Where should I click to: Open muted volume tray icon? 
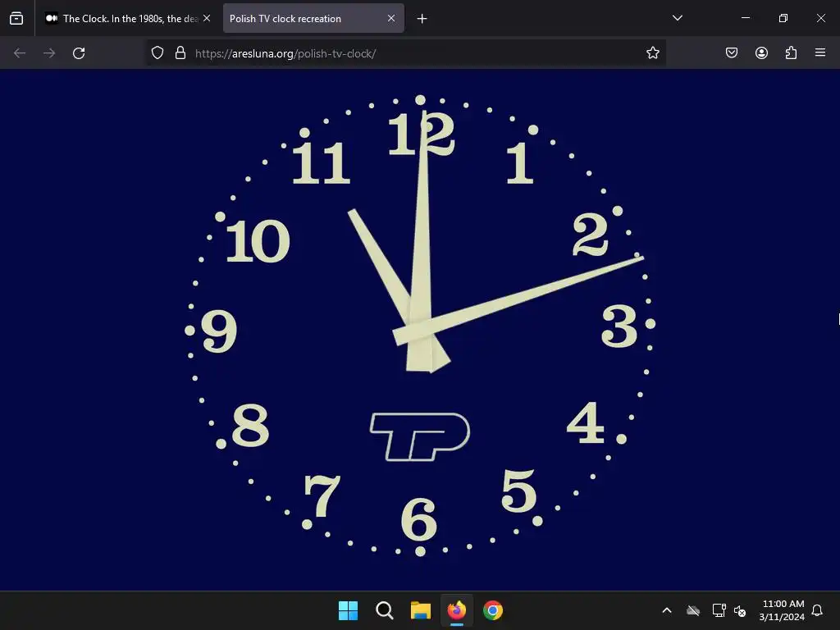[741, 610]
